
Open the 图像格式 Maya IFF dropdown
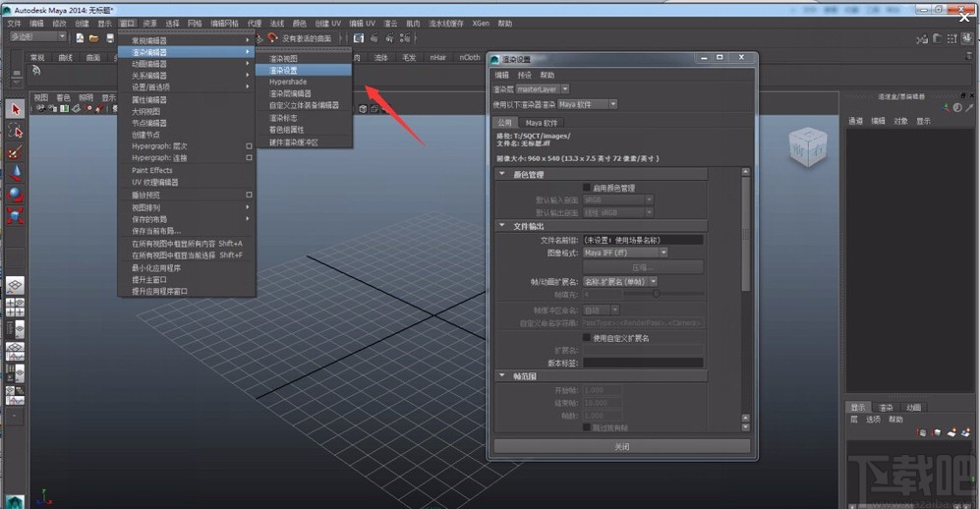[x=625, y=253]
